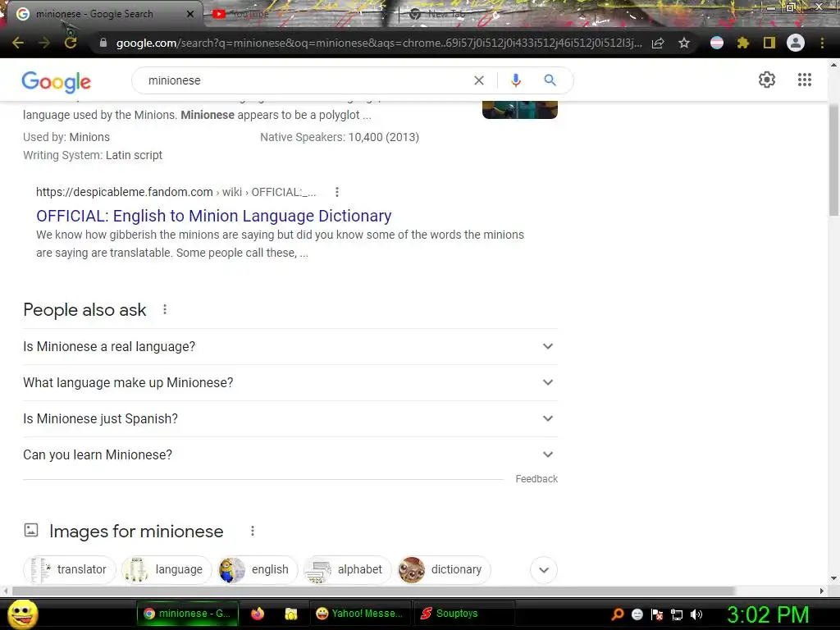Expand 'Can you learn Minionese?' question

click(290, 454)
